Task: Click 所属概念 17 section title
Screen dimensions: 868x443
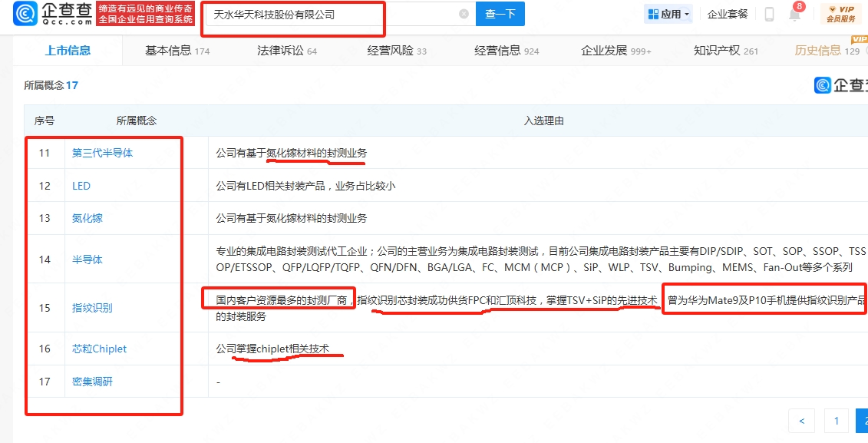Action: 51,85
